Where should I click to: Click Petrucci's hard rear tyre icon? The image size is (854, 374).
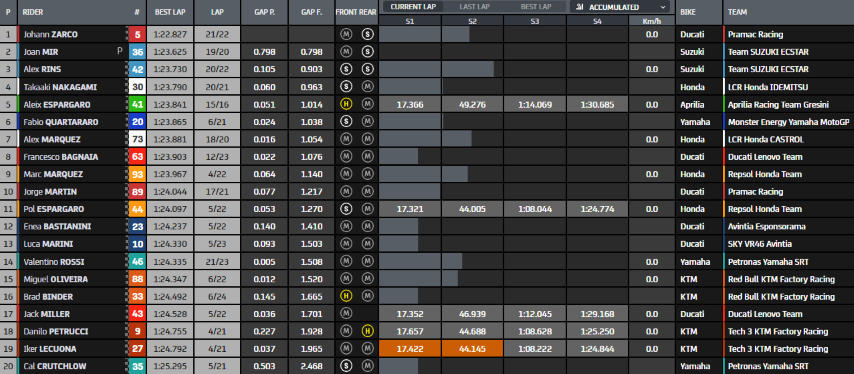pyautogui.click(x=367, y=331)
